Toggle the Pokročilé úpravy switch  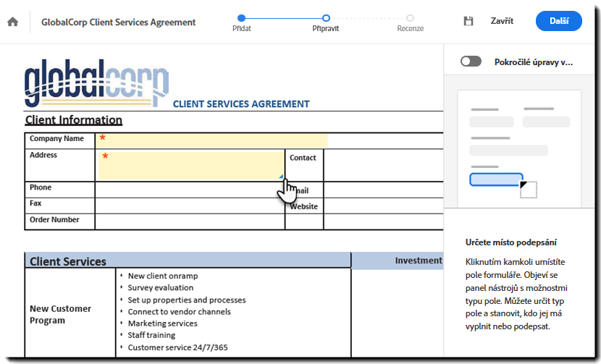471,62
